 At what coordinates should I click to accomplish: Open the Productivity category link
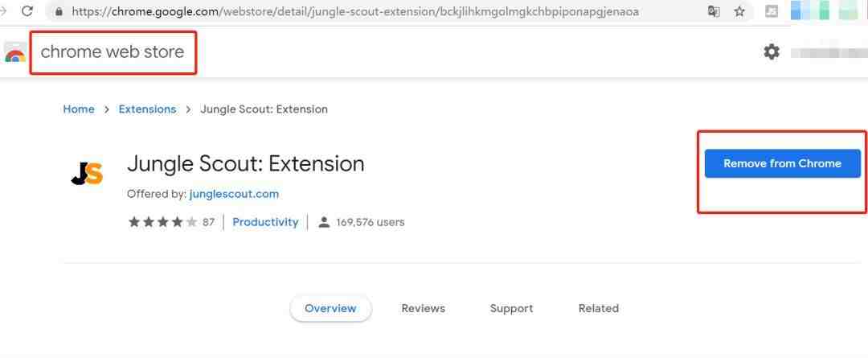point(265,222)
